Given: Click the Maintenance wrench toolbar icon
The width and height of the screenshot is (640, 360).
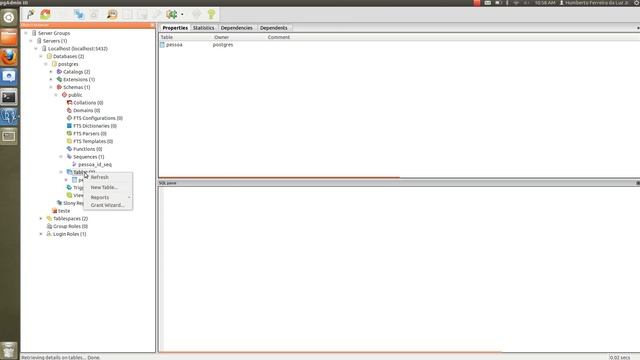Looking at the screenshot, I should point(157,14).
